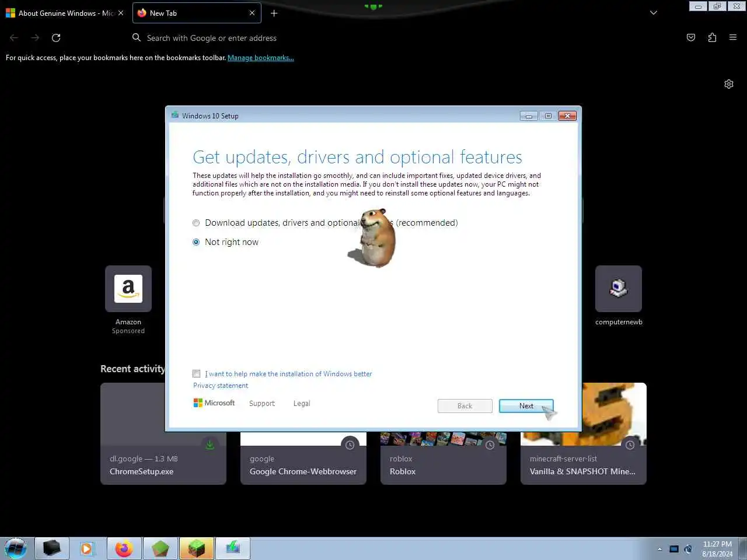Click the Manage bookmarks link
This screenshot has height=560, width=747.
(x=261, y=58)
